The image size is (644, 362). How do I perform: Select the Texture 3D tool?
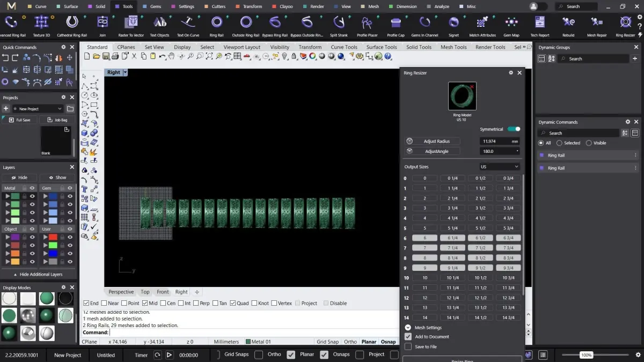click(x=41, y=25)
